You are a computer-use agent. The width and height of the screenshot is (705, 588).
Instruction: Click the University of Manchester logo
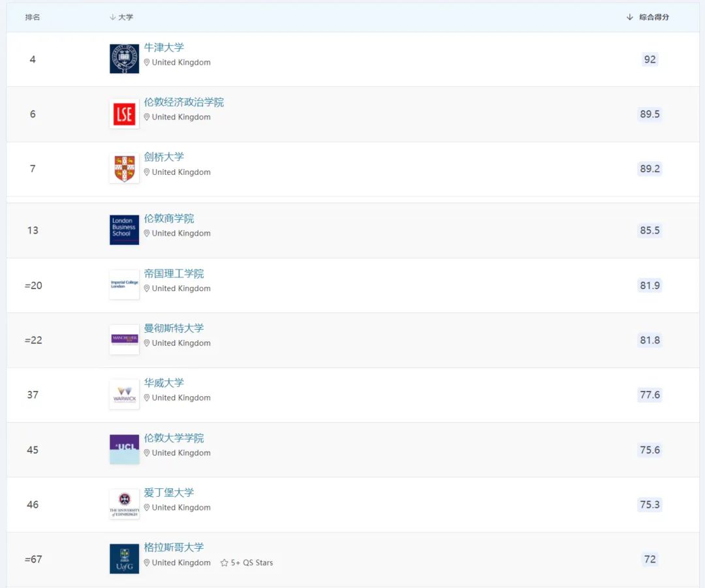click(124, 340)
